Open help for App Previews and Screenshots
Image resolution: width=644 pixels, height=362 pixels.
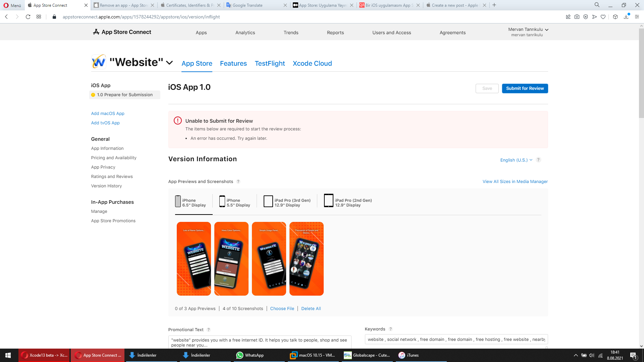238,181
